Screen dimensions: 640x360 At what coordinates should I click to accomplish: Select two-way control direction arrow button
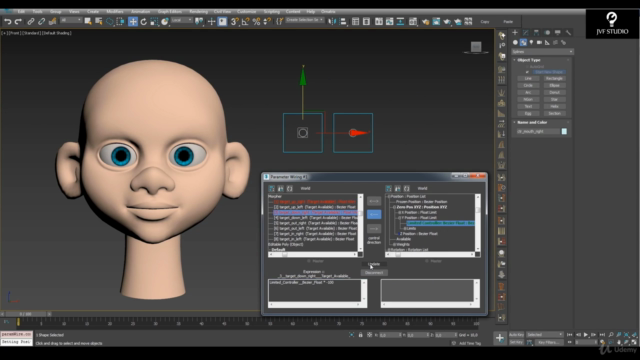(374, 201)
